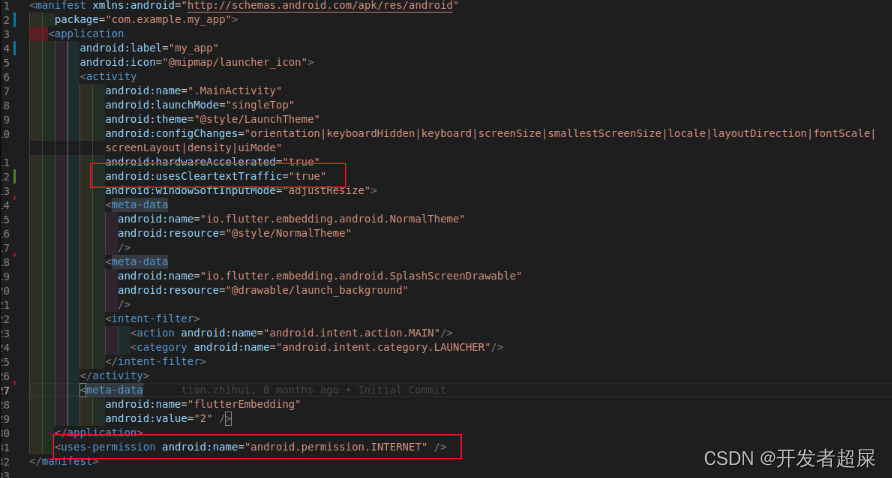Image resolution: width=892 pixels, height=478 pixels.
Task: Collapse the flutterEmbedding meta-data fold arrow
Action: click(x=15, y=383)
